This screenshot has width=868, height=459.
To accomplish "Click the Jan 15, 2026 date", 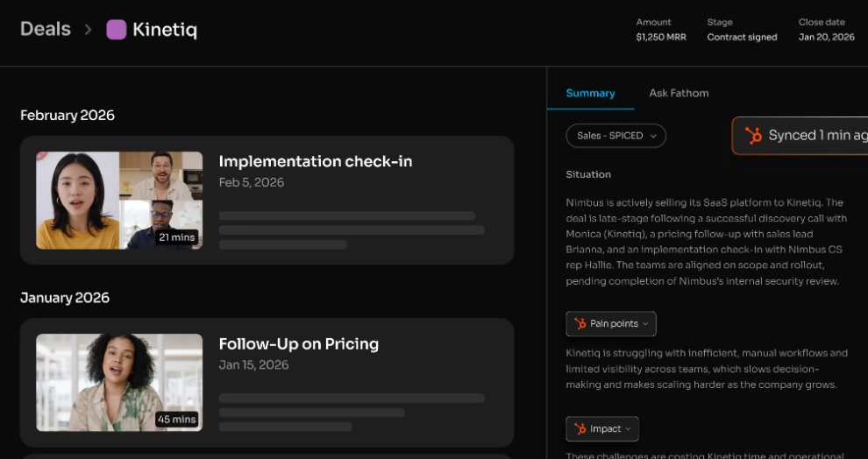I will tap(253, 365).
